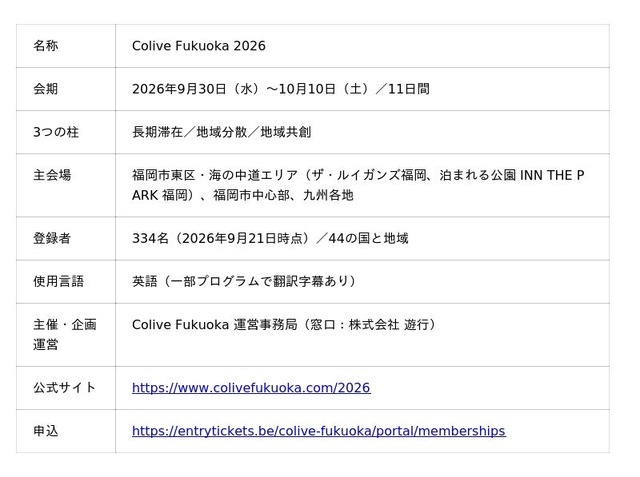Viewport: 640px width, 477px height.
Task: Click the 登録者 row label
Action: pos(52,238)
